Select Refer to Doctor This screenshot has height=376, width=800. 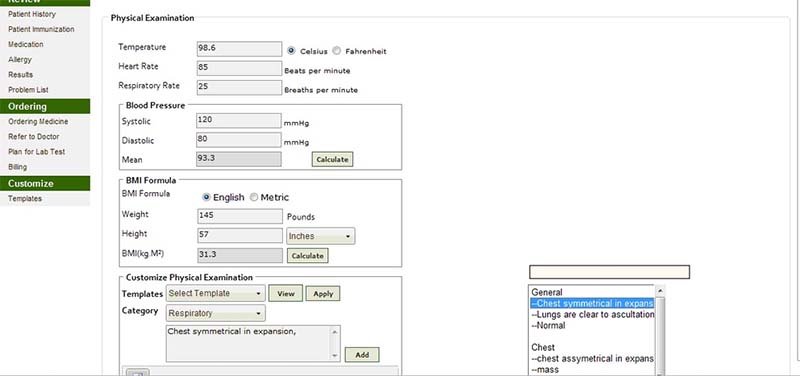click(34, 137)
